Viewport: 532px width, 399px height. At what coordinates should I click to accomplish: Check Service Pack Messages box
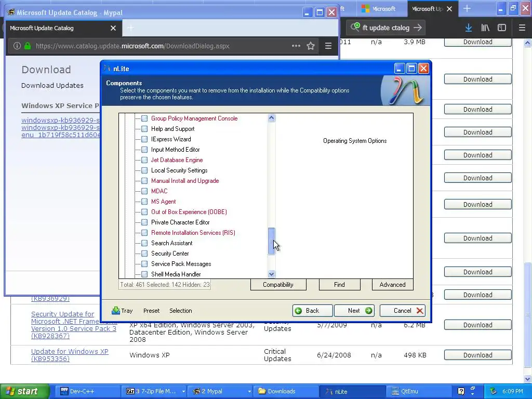(x=144, y=263)
